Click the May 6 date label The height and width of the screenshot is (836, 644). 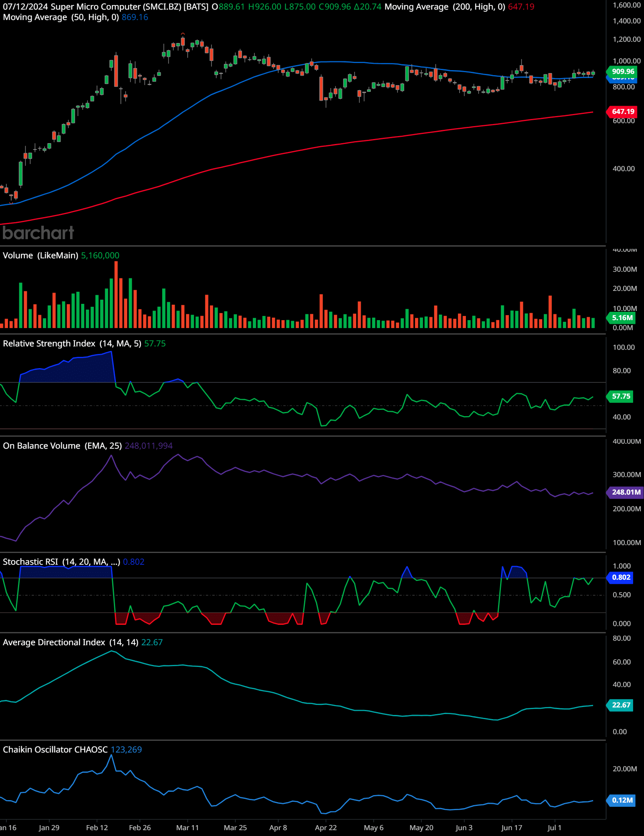374,828
